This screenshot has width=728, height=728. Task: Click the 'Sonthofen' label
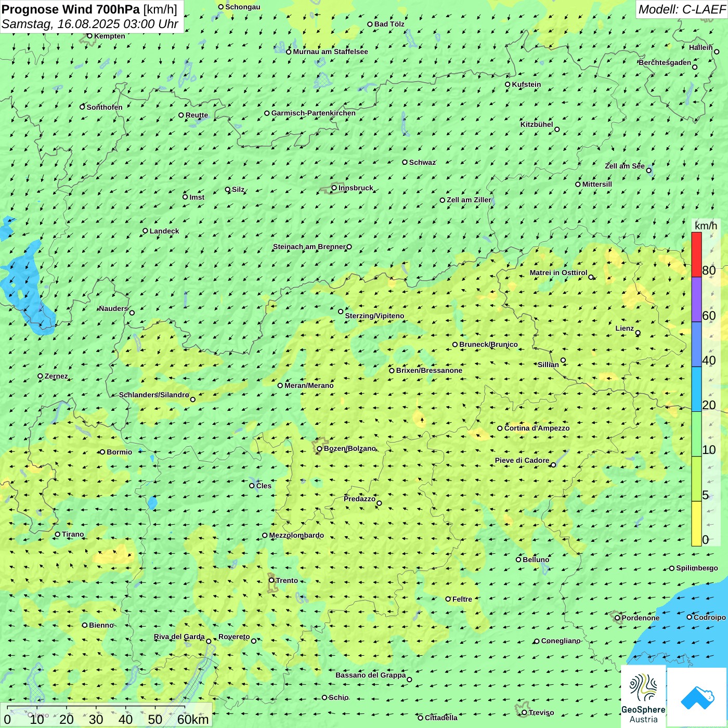[x=105, y=107]
